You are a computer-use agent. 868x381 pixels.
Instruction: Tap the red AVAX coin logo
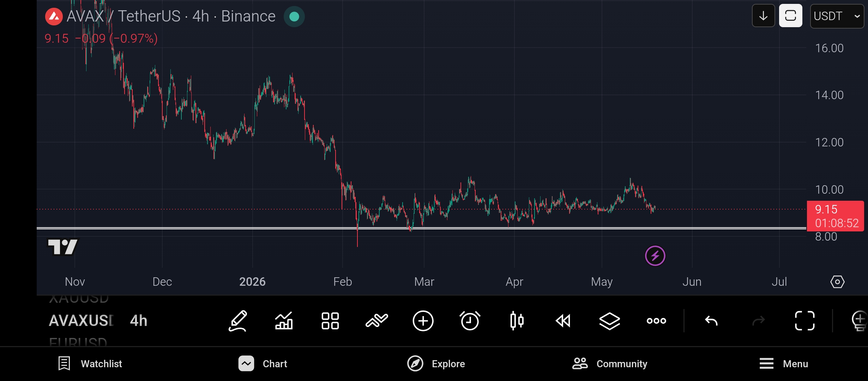[x=54, y=16]
